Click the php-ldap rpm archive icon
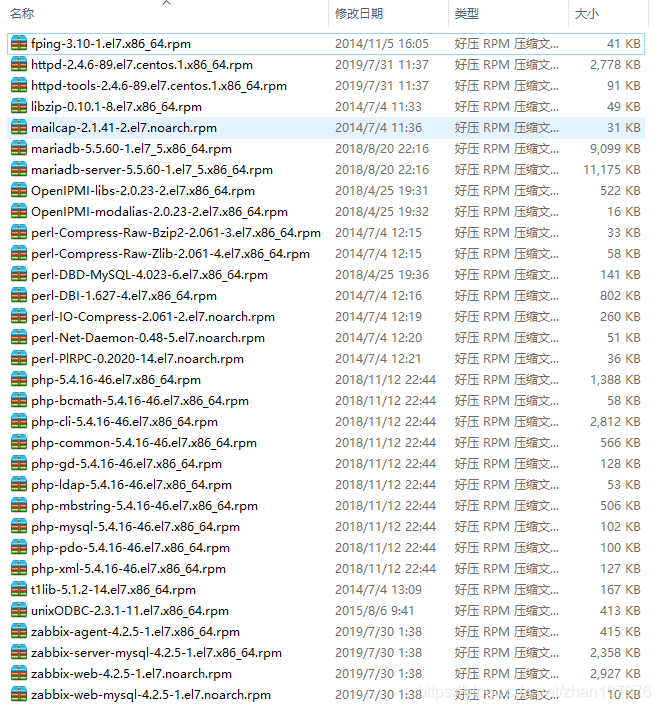The width and height of the screenshot is (661, 710). pos(19,485)
